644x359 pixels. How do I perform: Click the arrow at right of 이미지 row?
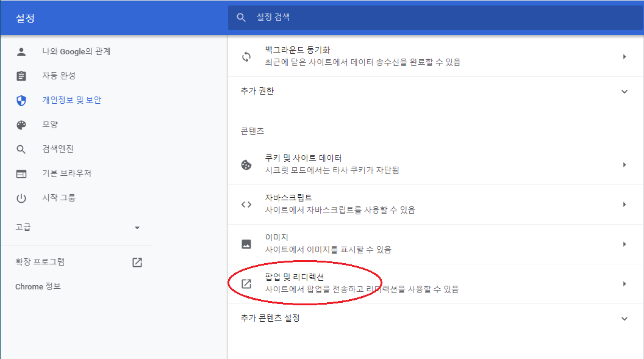[x=624, y=244]
